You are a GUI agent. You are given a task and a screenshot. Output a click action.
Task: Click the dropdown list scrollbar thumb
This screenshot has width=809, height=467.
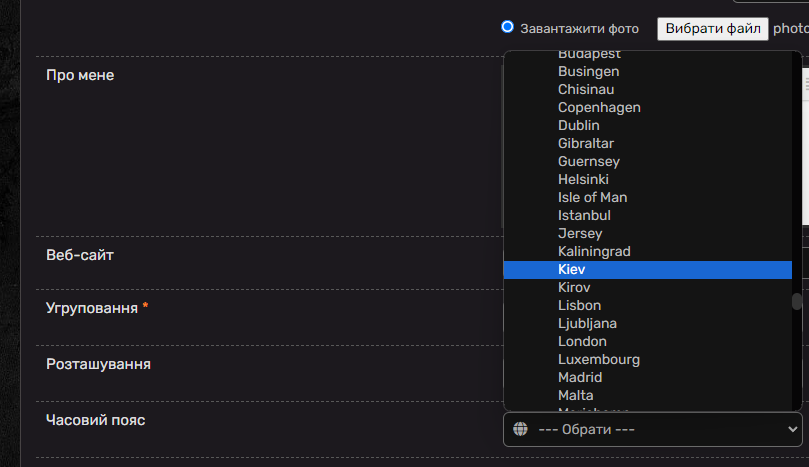point(797,302)
